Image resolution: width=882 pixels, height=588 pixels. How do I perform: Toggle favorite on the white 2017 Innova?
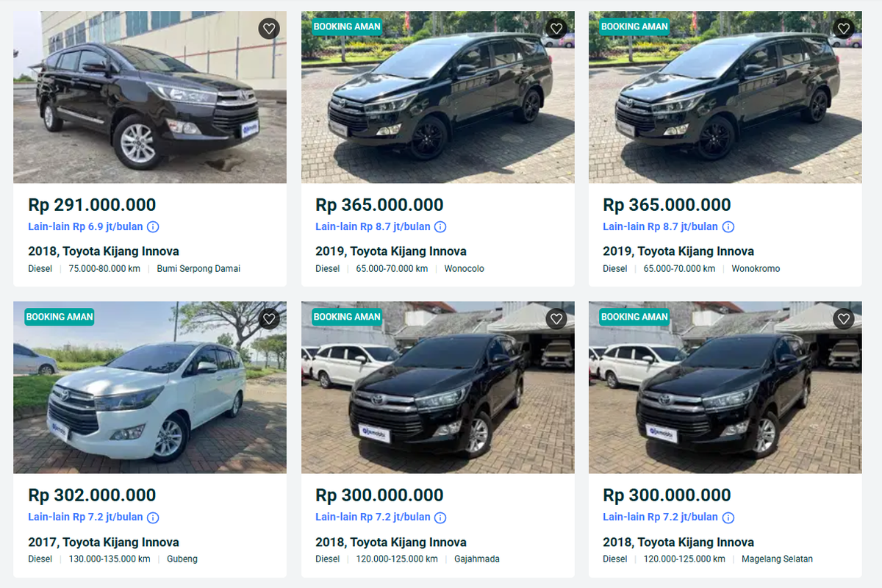click(268, 319)
